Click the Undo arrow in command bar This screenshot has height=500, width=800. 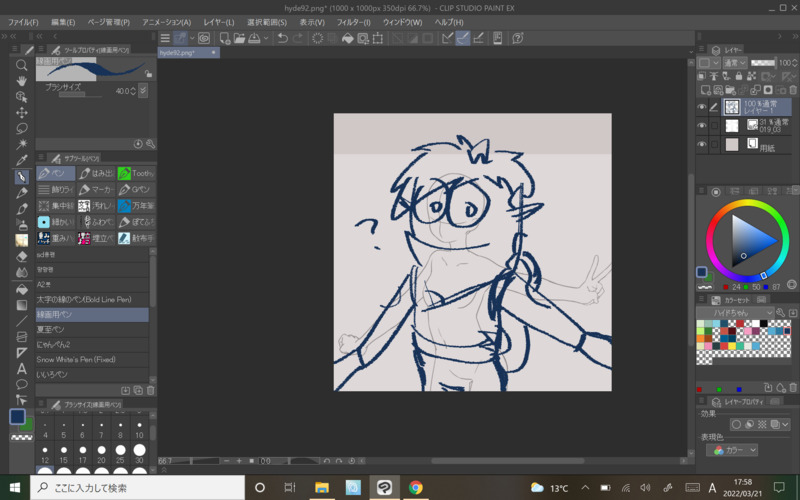click(x=282, y=38)
